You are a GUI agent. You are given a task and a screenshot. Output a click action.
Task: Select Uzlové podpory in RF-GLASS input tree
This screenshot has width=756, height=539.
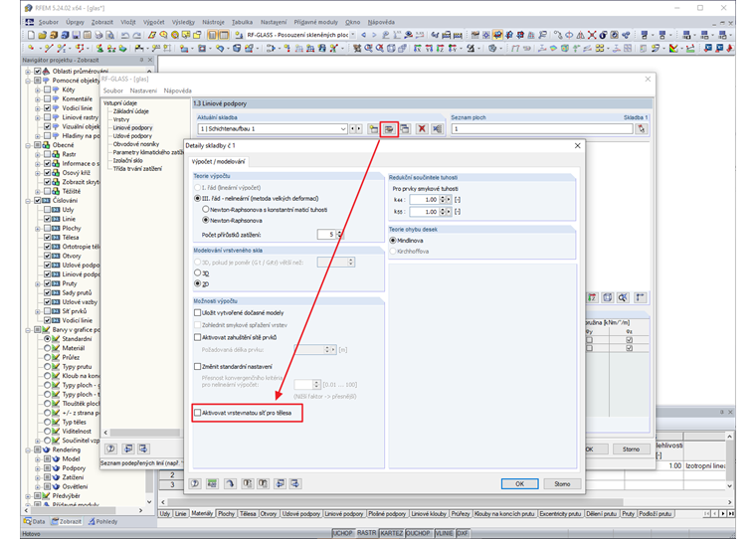tap(132, 136)
